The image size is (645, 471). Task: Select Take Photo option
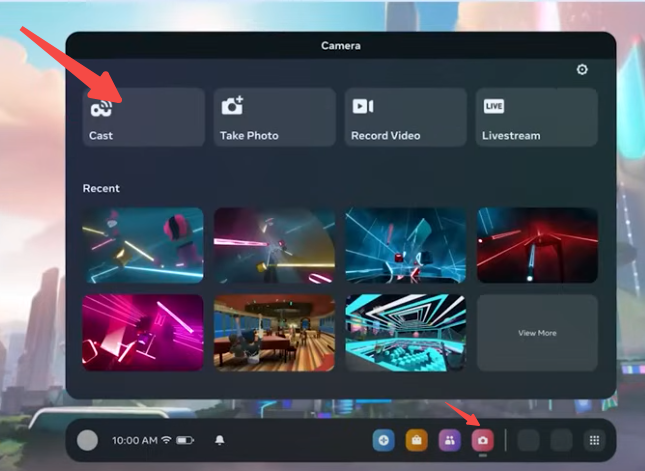[x=274, y=117]
